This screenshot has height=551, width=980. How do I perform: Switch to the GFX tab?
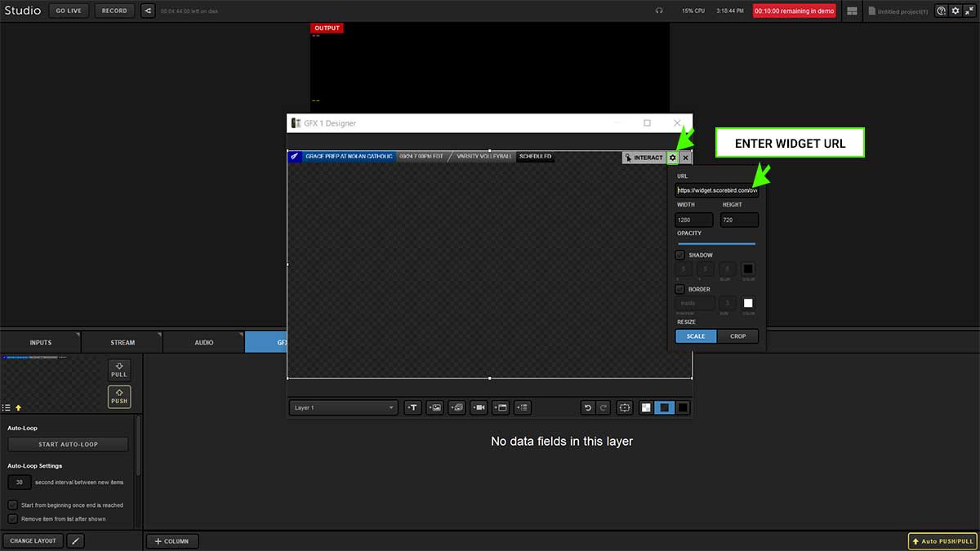[x=266, y=342]
